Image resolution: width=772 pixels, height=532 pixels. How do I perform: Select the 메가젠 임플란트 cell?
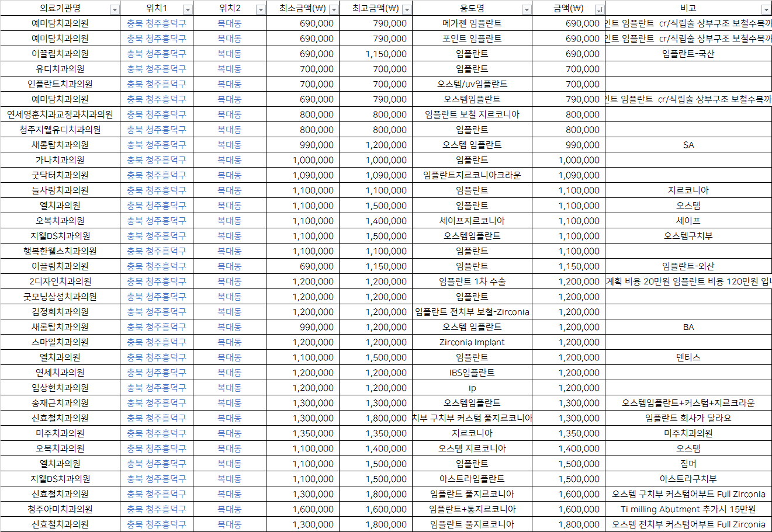(472, 23)
